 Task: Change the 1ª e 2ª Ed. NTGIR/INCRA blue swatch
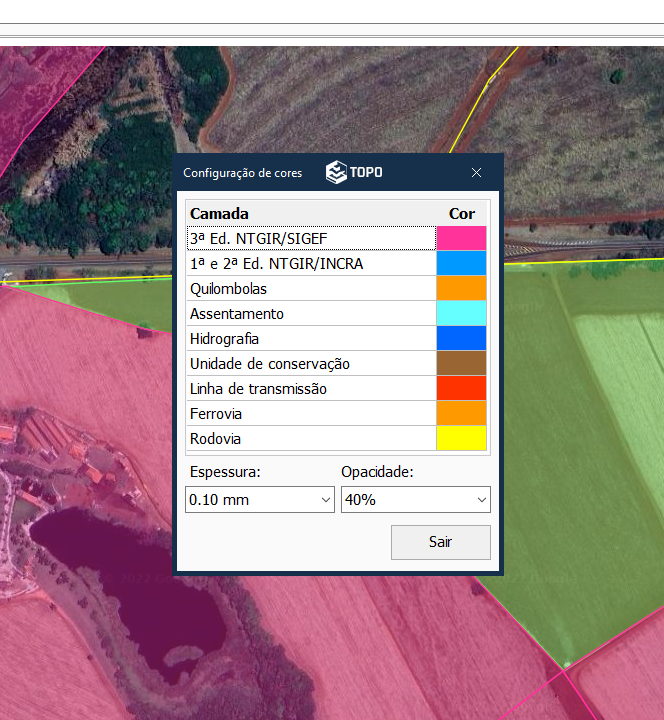pos(461,263)
